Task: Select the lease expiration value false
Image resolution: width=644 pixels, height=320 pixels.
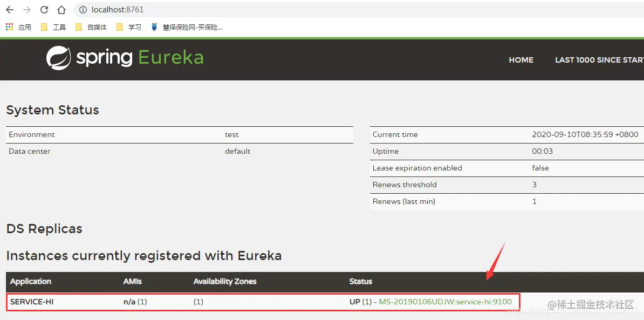Action: tap(540, 168)
